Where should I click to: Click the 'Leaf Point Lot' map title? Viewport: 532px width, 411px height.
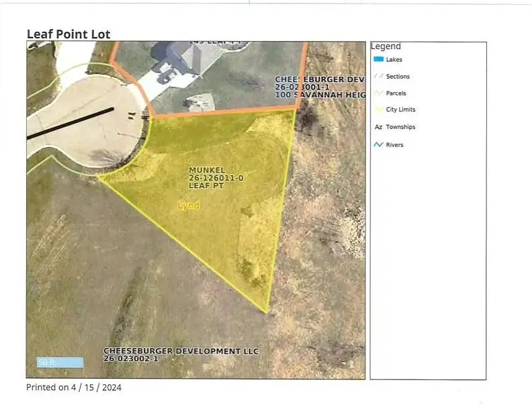[x=68, y=34]
